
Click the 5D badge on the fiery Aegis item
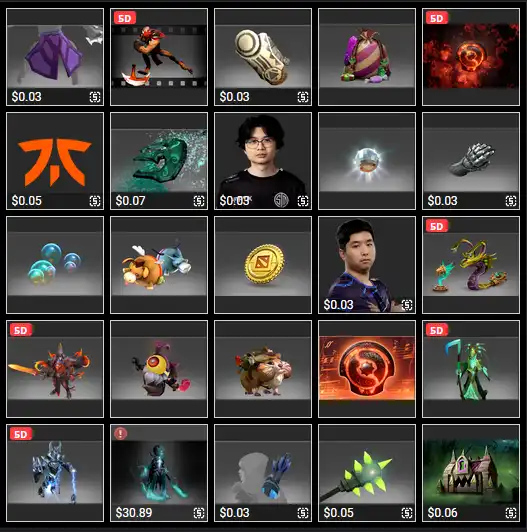pyautogui.click(x=437, y=18)
